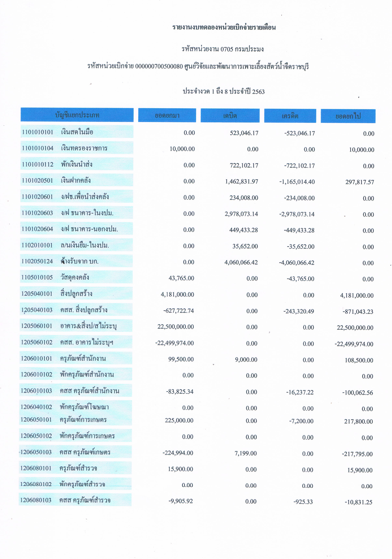The image size is (392, 559).
Task: Select account row 1205040101 สิ่งปลูกสร้าง
Action: pos(76,294)
